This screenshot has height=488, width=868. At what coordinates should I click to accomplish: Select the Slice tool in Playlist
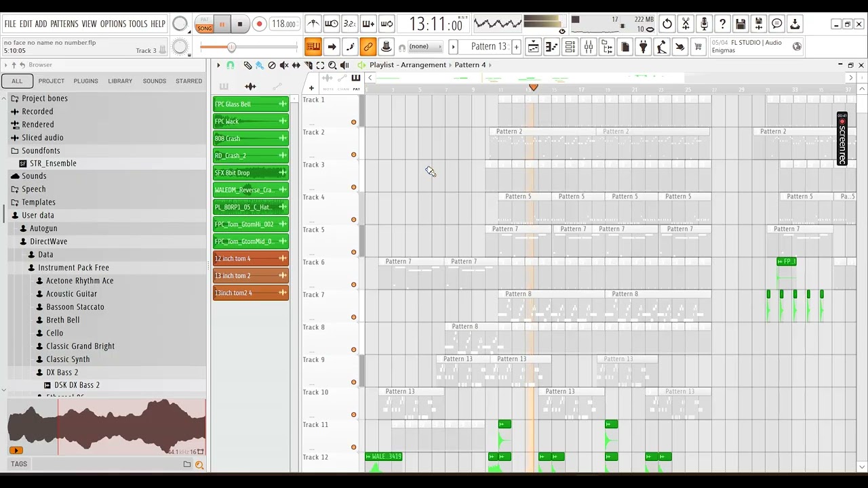[309, 65]
